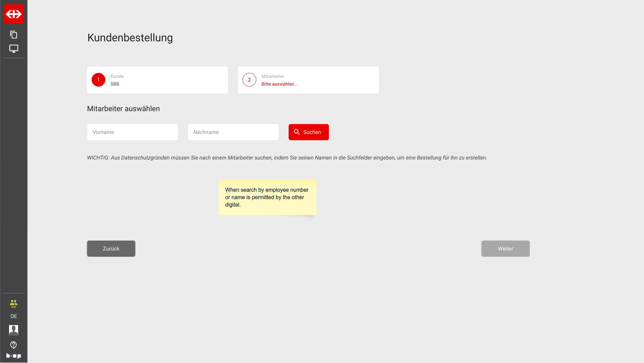644x363 pixels.
Task: Click the outlined step 2 circle
Action: click(249, 80)
